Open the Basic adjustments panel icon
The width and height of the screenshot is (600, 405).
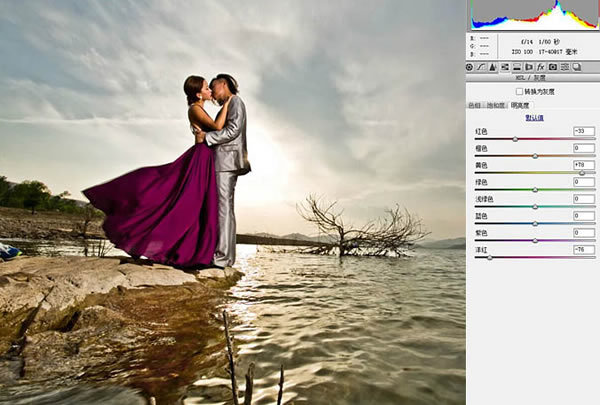(x=470, y=67)
